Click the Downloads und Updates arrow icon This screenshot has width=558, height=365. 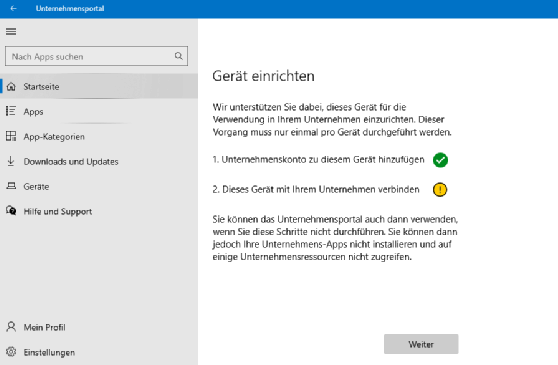tap(11, 161)
